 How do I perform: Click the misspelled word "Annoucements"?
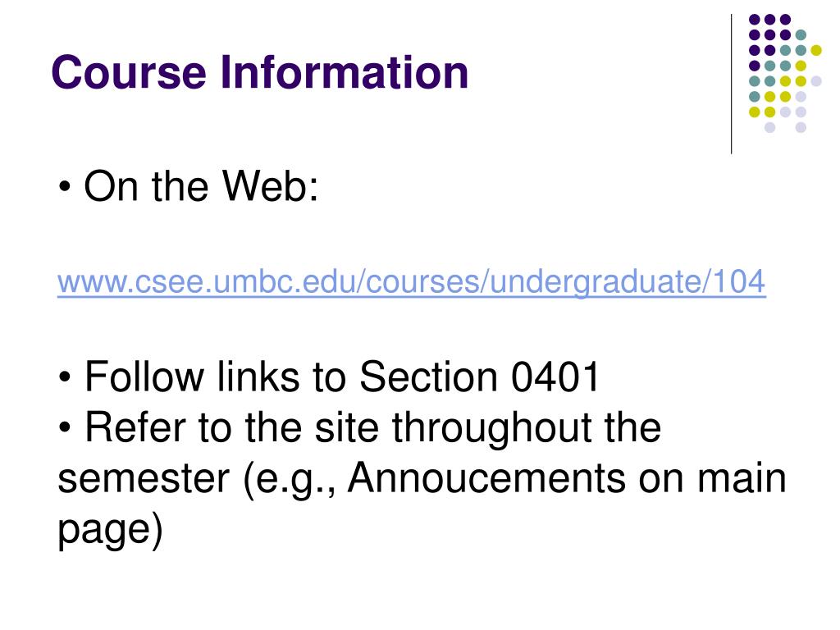486,477
